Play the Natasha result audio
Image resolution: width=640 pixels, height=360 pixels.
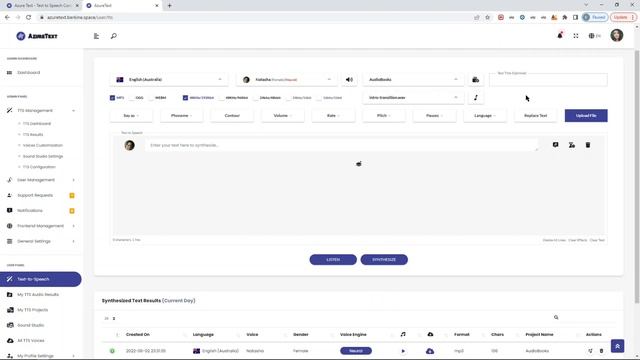coord(403,351)
